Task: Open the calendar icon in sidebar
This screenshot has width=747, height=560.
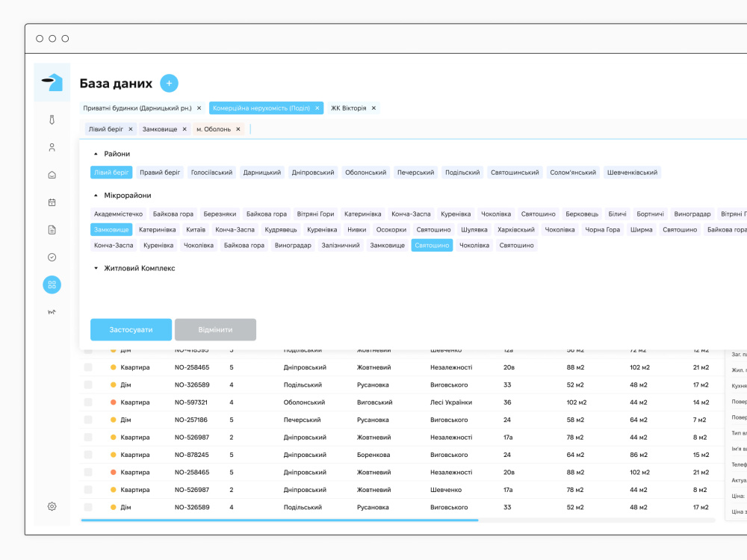Action: (x=52, y=202)
